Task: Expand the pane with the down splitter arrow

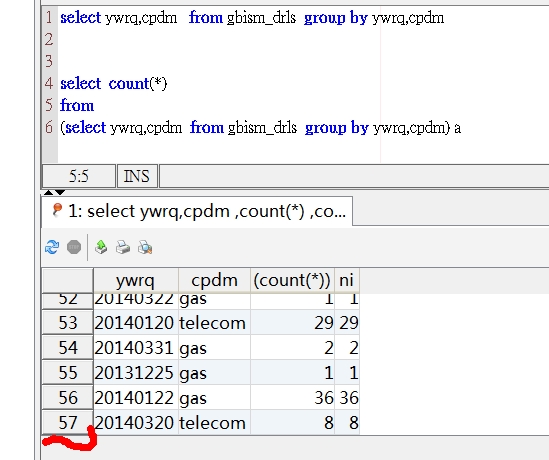Action: (x=60, y=193)
